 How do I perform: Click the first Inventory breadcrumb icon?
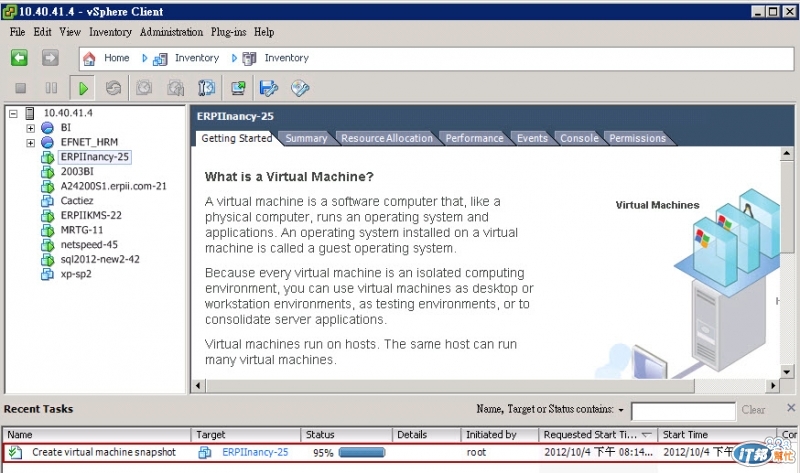tap(160, 59)
